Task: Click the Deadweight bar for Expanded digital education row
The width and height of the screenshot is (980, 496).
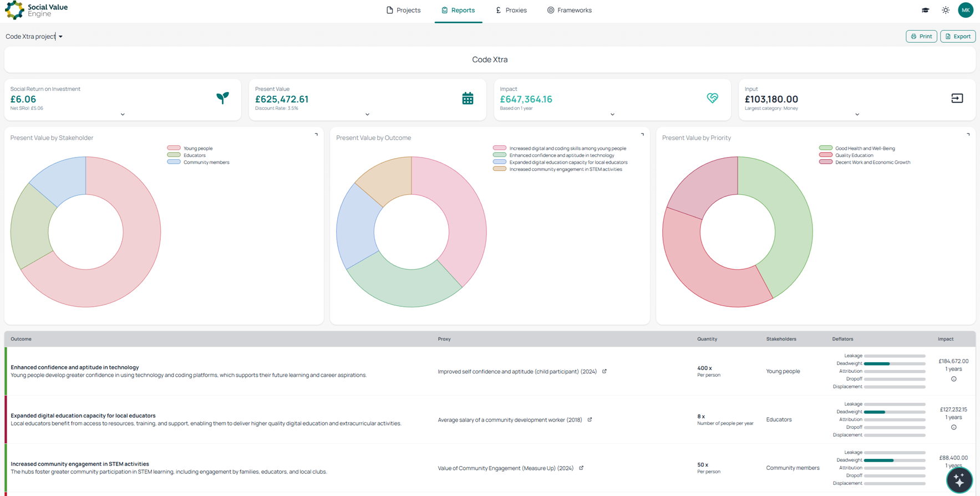Action: coord(895,412)
